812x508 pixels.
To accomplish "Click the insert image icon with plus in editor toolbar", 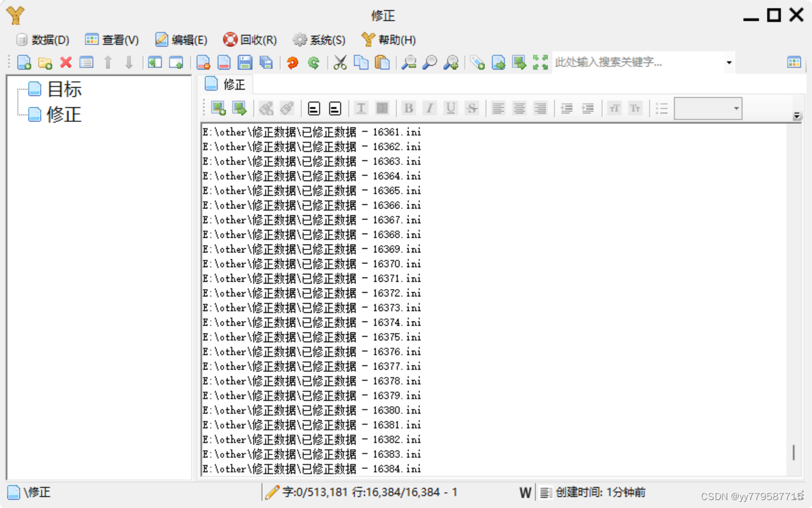I will tap(218, 109).
